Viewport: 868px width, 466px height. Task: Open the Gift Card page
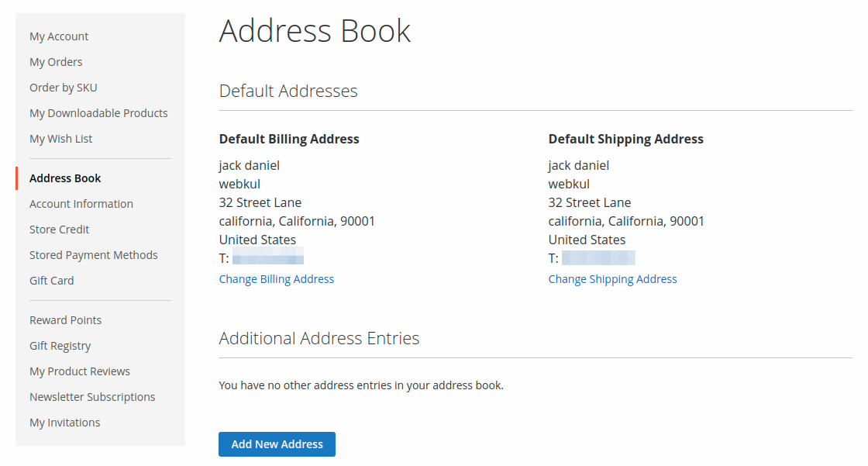pyautogui.click(x=51, y=280)
